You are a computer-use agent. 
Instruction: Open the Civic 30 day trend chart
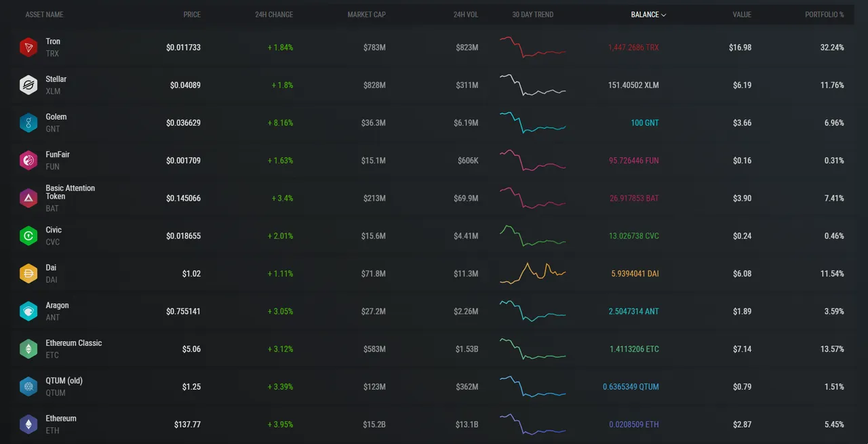[x=532, y=236]
